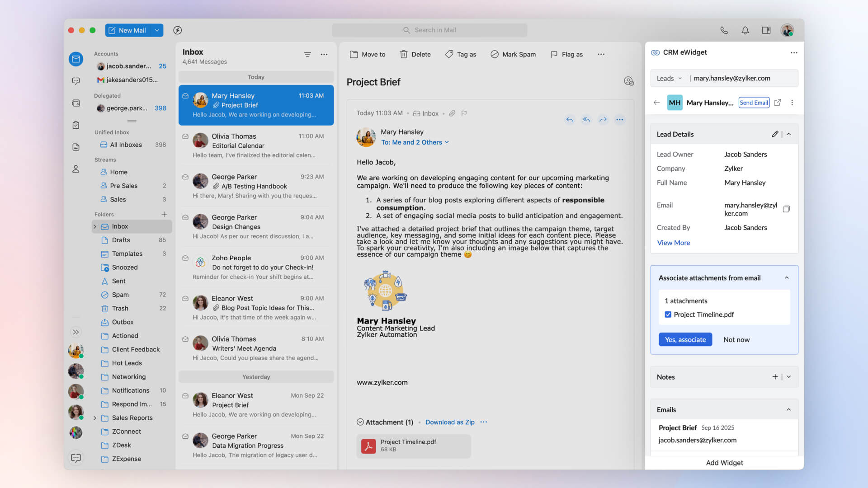Expand the New Mail dropdown arrow
The height and width of the screenshot is (488, 868).
pos(157,30)
